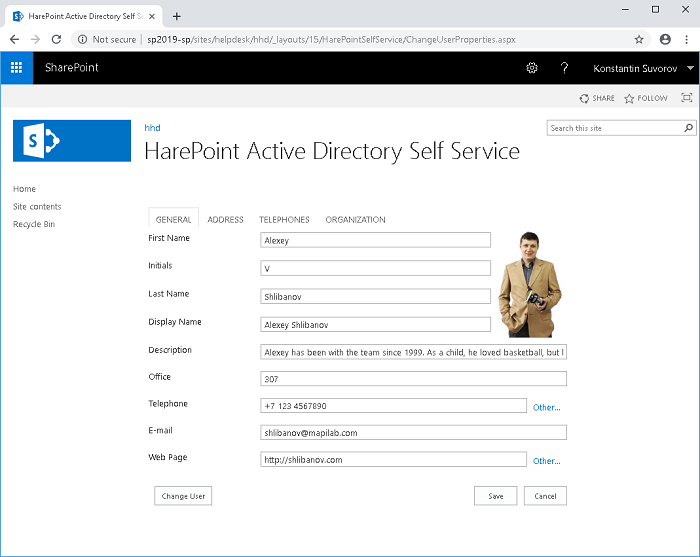The width and height of the screenshot is (700, 557).
Task: Cancel the property changes
Action: 545,496
